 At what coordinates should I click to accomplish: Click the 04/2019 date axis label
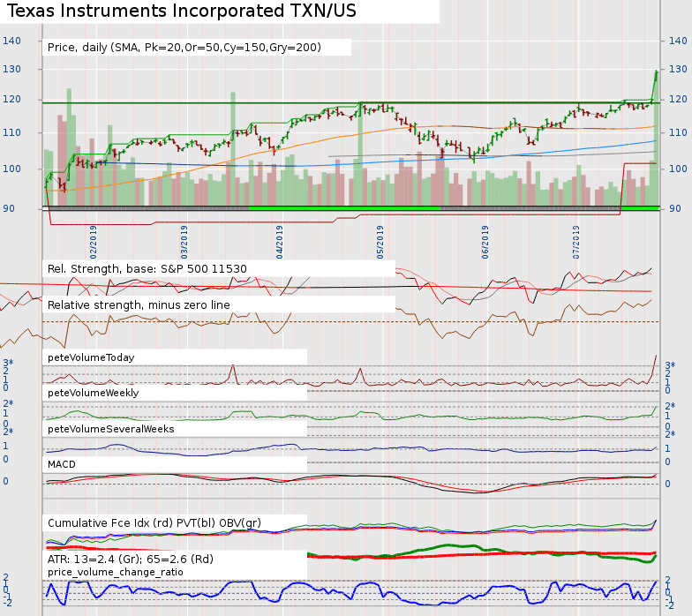279,242
